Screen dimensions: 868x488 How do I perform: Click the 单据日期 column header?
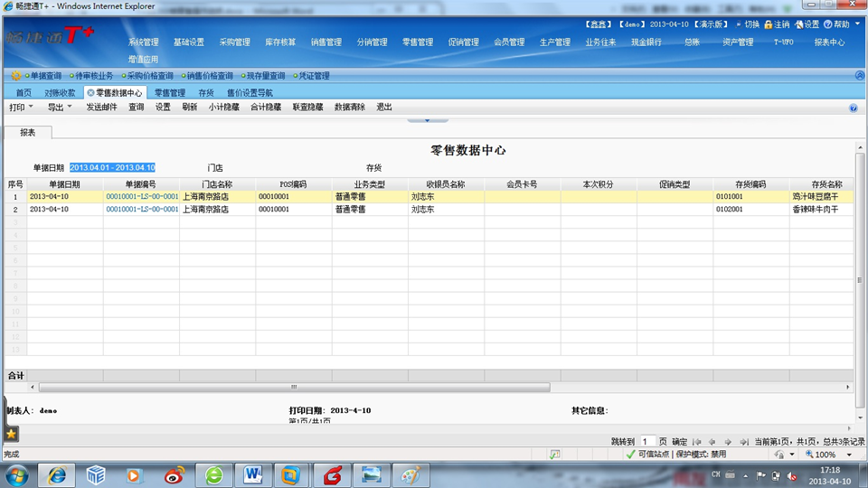point(65,184)
